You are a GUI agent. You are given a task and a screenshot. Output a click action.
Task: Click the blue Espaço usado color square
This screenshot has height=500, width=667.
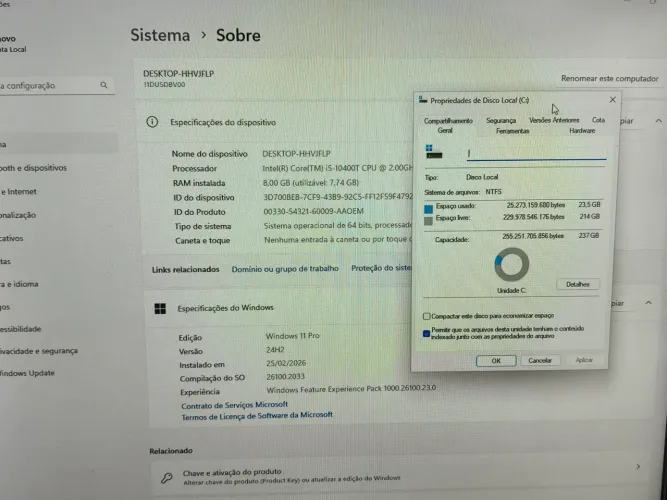point(428,209)
